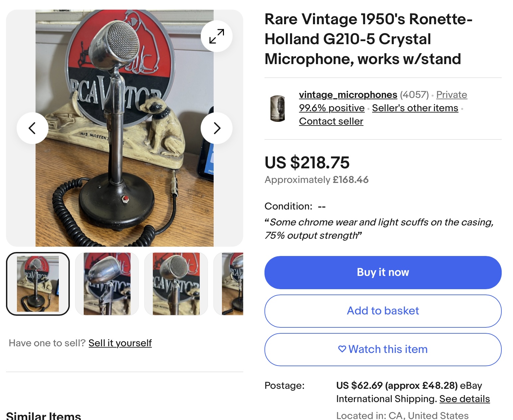Go to the previous product photo
This screenshot has height=420, width=513.
click(x=32, y=128)
